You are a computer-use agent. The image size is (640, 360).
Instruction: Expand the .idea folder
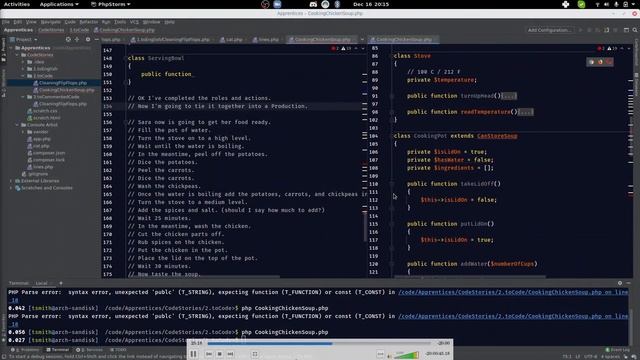pos(23,62)
